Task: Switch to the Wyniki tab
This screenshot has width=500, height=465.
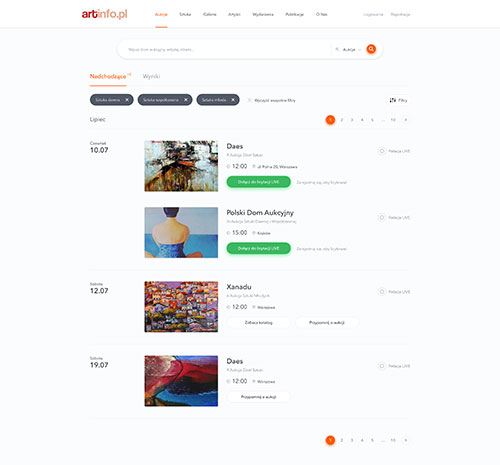Action: tap(151, 76)
